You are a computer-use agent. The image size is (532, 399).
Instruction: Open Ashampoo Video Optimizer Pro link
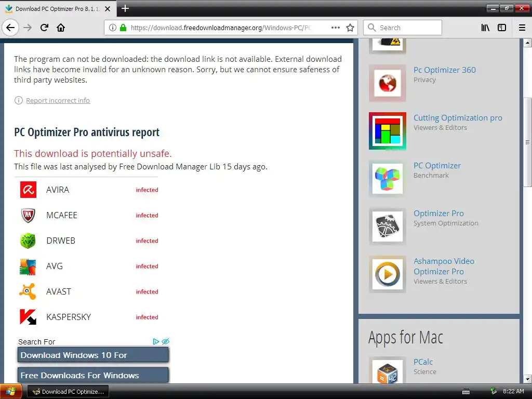point(444,267)
